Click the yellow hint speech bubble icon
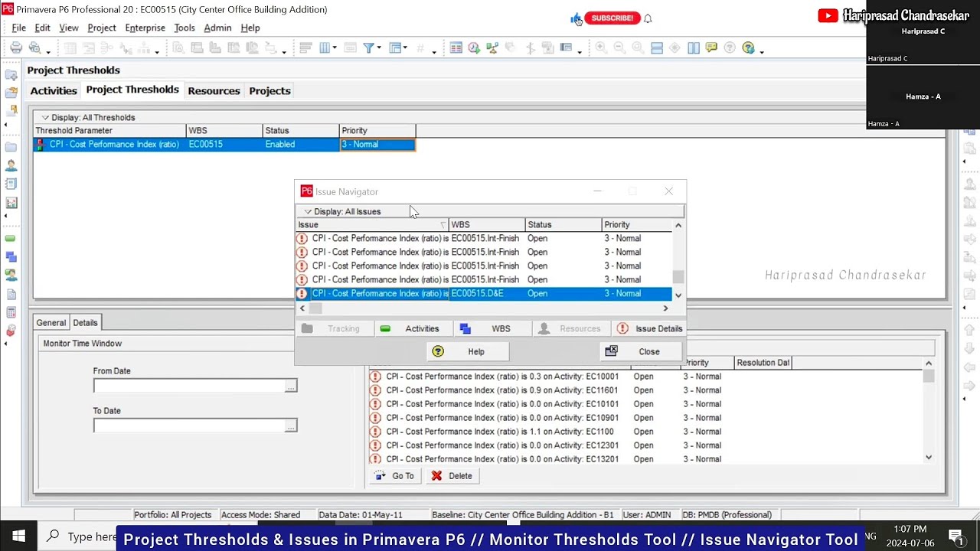 (711, 47)
